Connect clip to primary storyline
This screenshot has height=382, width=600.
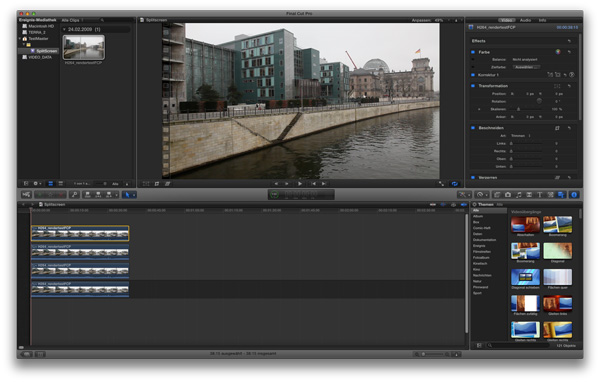pos(88,195)
